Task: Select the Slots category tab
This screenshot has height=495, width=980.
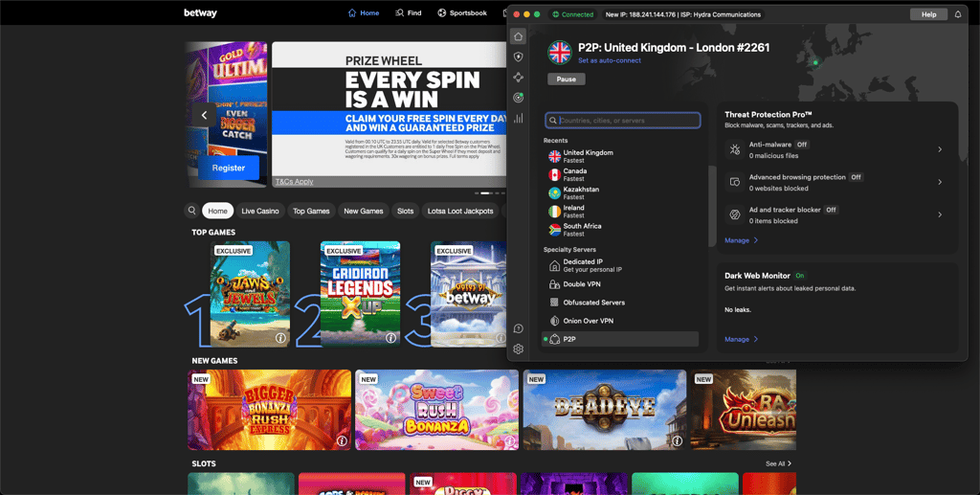Action: click(x=405, y=211)
